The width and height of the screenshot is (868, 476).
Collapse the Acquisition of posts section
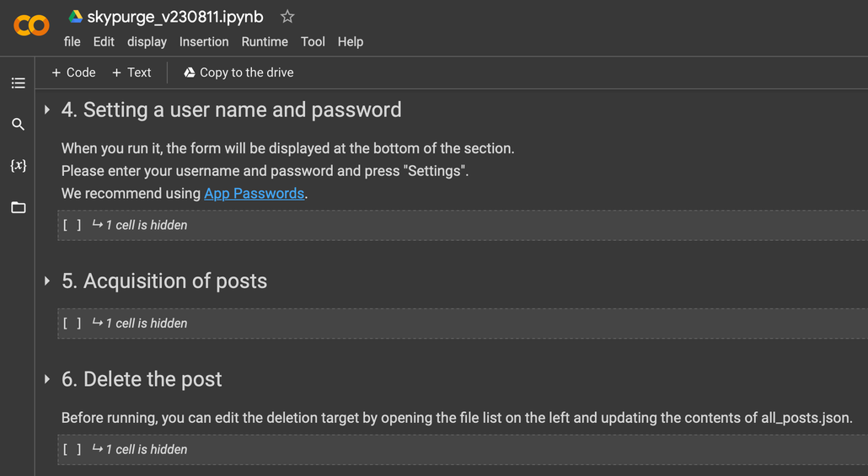pyautogui.click(x=47, y=281)
